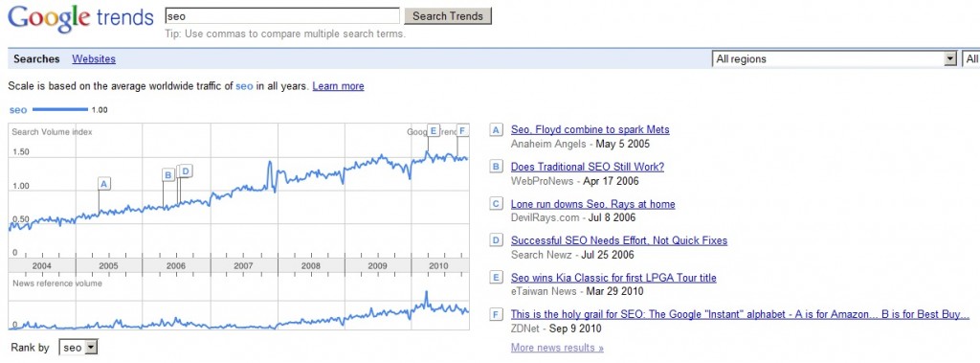Click the C icon beside the Rays headline
Screen dimensions: 980x363
click(x=497, y=204)
